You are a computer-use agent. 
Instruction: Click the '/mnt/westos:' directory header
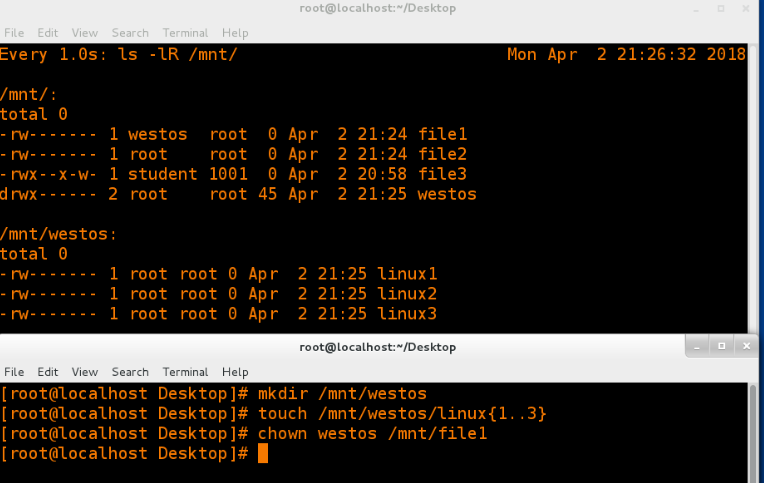(x=58, y=234)
